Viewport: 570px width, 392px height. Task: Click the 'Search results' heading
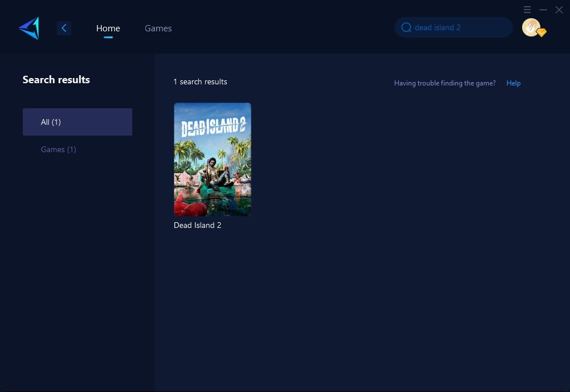click(56, 80)
